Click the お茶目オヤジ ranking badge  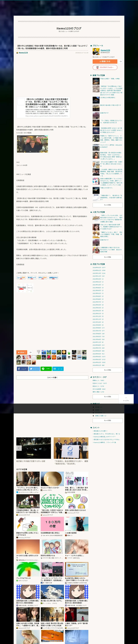coord(53,277)
